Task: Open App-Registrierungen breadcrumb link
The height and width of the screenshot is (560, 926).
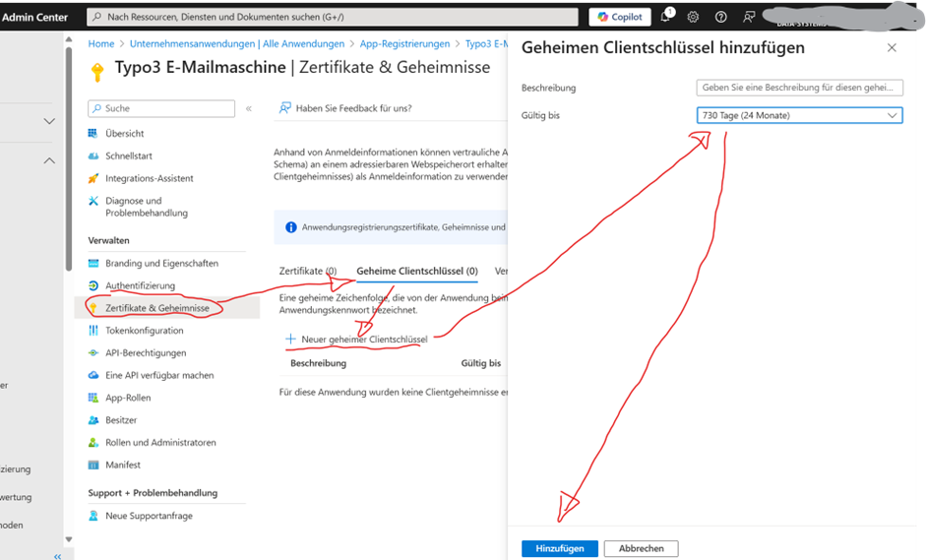Action: (404, 43)
